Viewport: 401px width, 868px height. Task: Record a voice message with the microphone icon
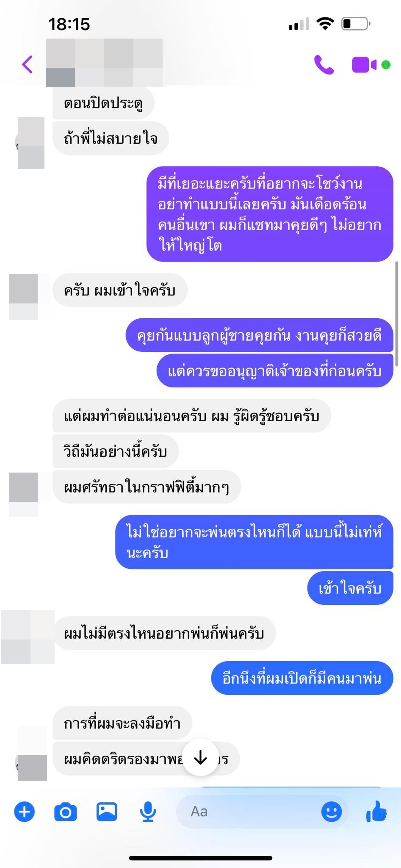coord(148,812)
